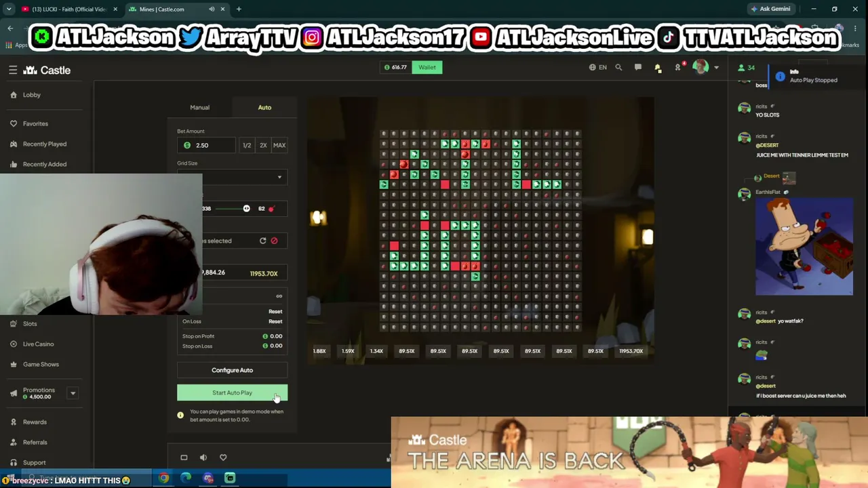Open site search with magnifier icon
This screenshot has width=868, height=488.
coord(618,67)
